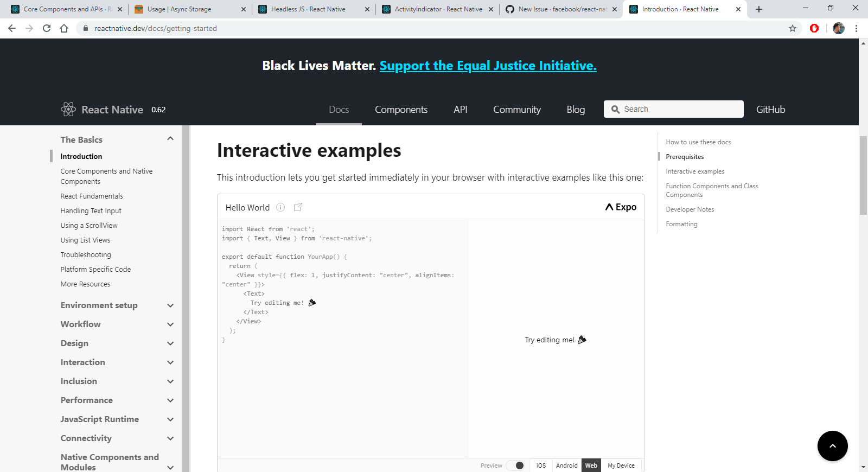Select the Web platform
Viewport: 868px width, 472px height.
(x=591, y=465)
